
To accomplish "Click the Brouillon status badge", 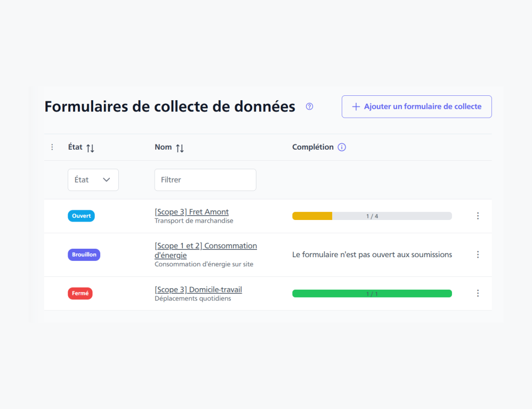I will pos(84,255).
